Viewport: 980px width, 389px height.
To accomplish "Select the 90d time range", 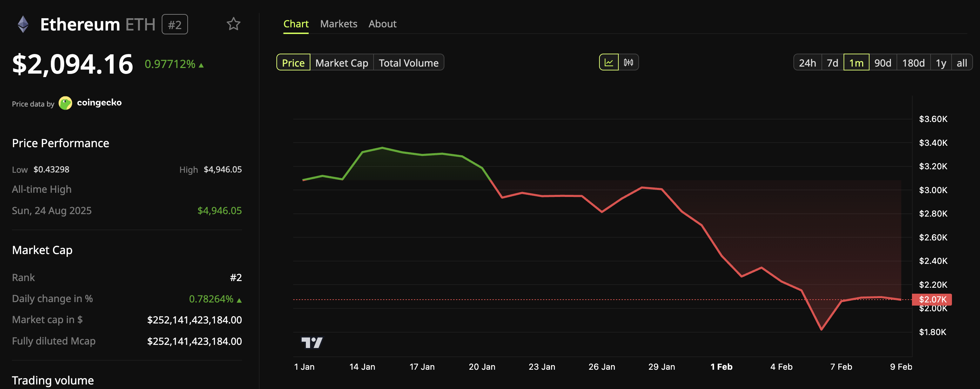I will [x=884, y=62].
